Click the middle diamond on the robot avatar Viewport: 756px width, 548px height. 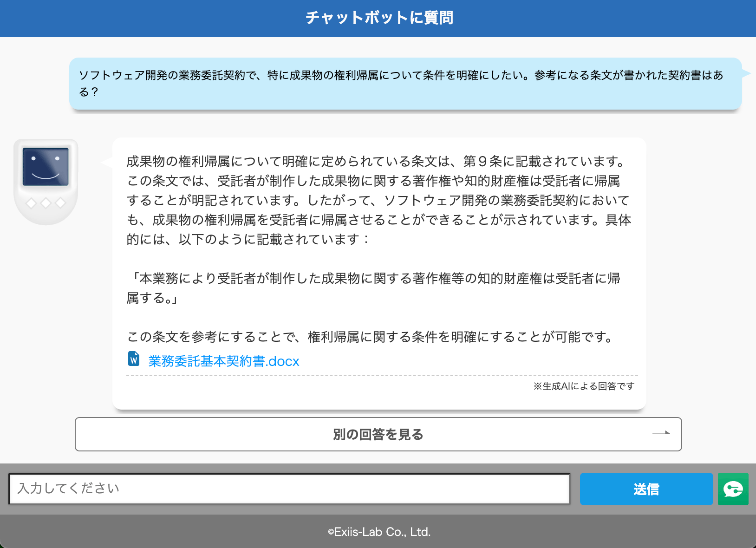(46, 203)
